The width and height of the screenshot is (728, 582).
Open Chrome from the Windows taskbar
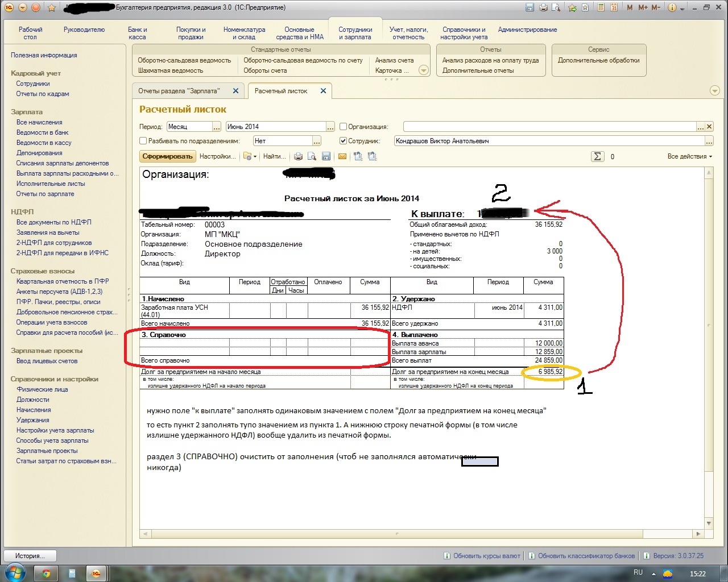pyautogui.click(x=46, y=573)
